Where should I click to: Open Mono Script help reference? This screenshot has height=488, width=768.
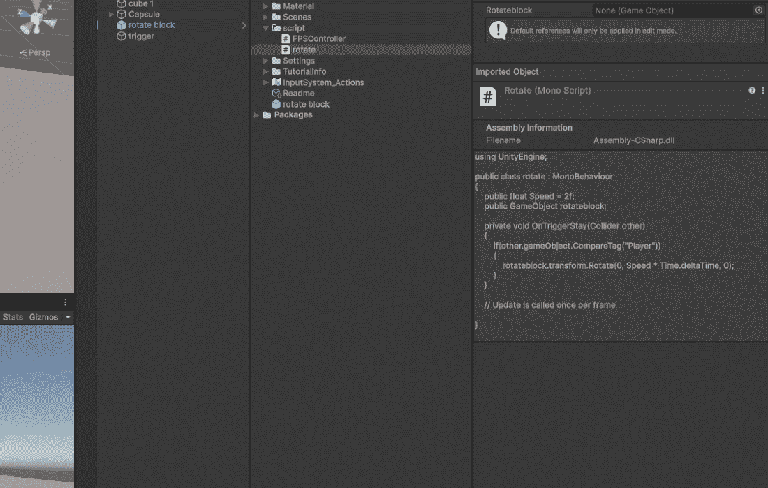[x=751, y=91]
